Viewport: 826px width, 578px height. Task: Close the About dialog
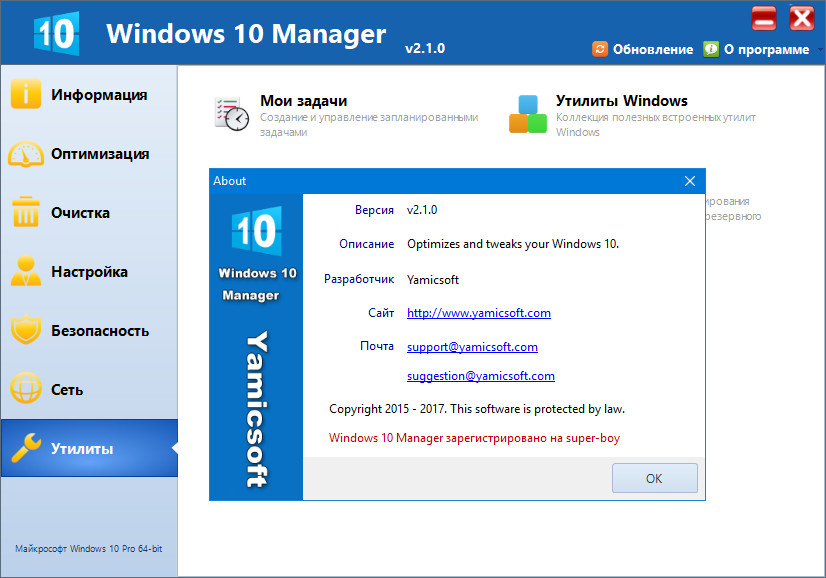point(689,181)
